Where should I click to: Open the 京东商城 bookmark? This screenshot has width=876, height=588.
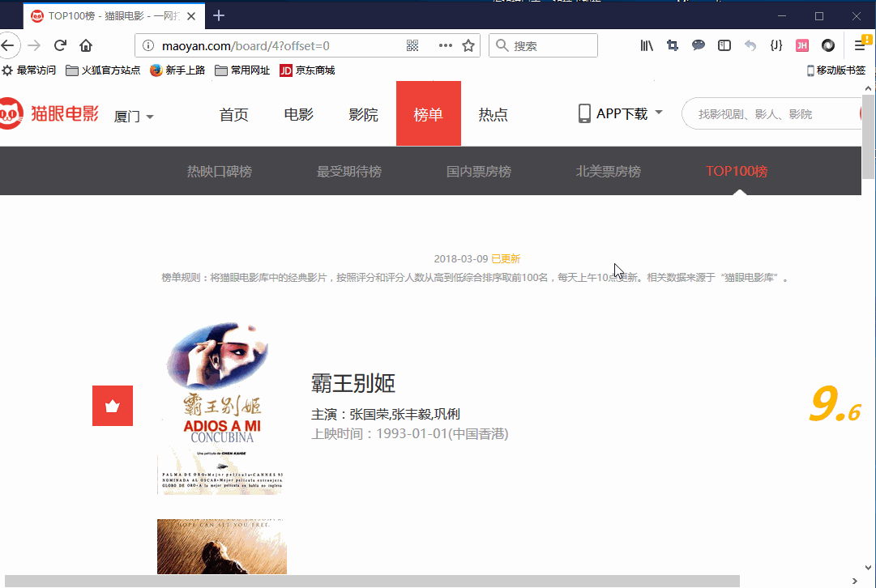tap(307, 70)
